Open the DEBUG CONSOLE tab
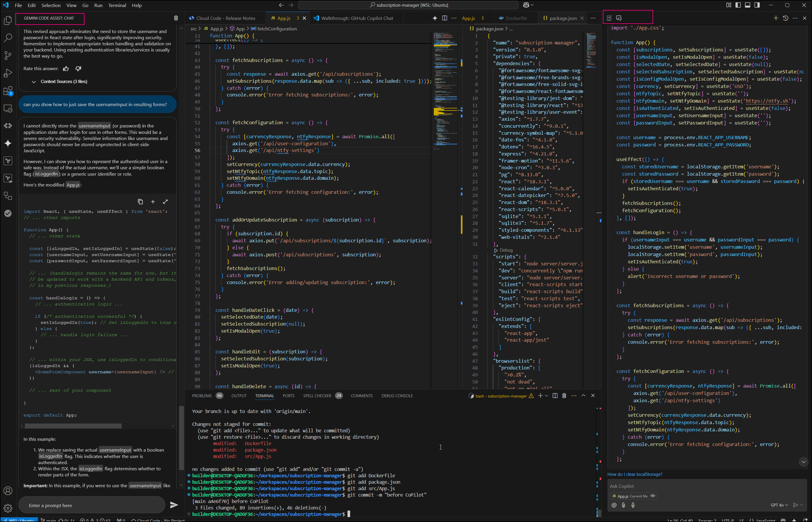This screenshot has height=522, width=812. [x=397, y=395]
